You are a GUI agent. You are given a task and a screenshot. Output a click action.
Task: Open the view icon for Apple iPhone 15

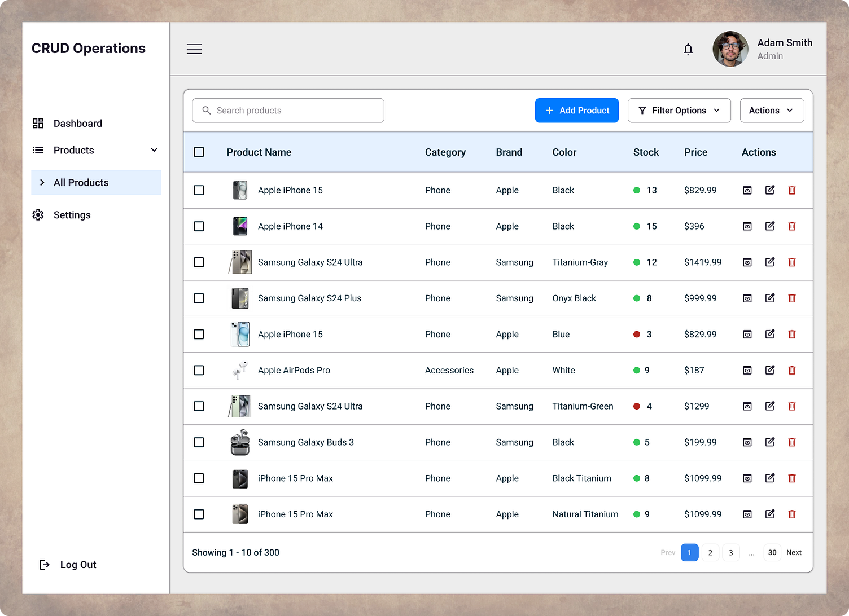pos(747,190)
